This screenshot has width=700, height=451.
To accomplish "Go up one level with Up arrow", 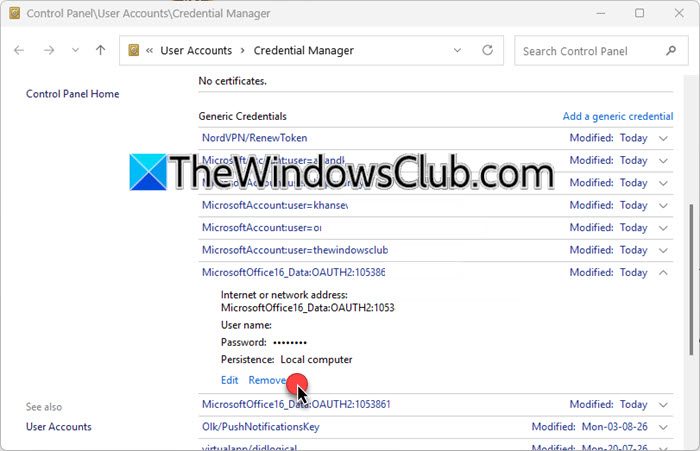I will 100,50.
